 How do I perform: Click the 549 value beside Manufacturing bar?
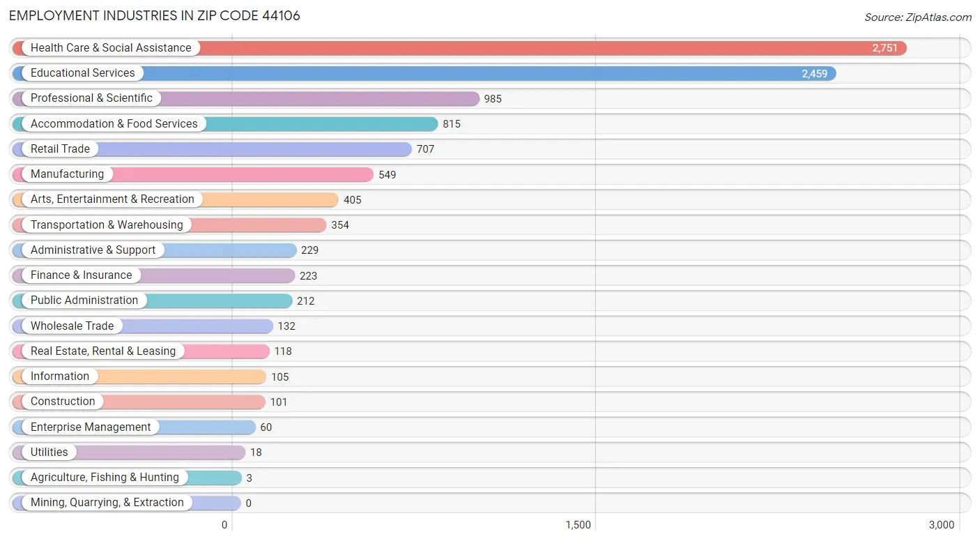pyautogui.click(x=387, y=175)
